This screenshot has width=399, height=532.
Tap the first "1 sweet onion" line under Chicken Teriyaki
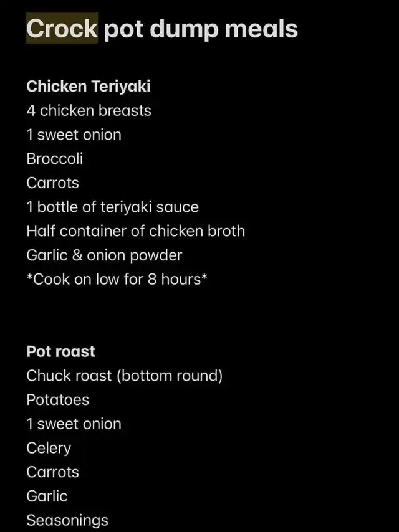74,135
